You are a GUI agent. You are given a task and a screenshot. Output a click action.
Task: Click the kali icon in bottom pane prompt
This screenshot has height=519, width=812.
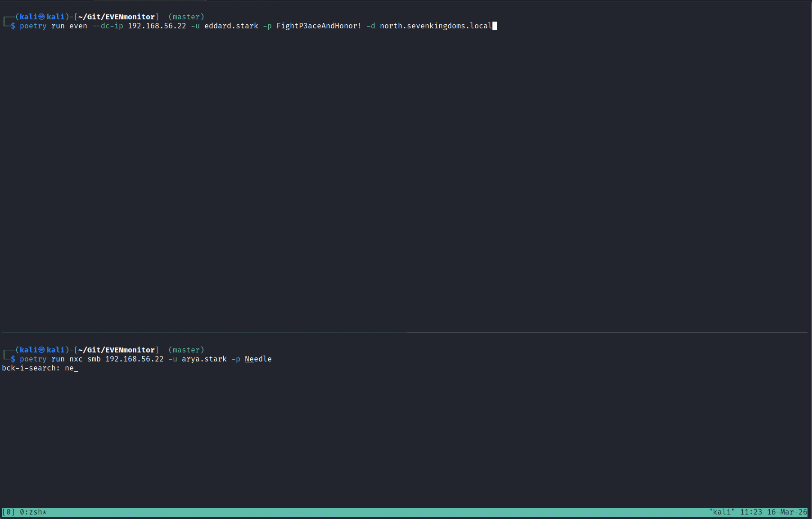coord(42,350)
